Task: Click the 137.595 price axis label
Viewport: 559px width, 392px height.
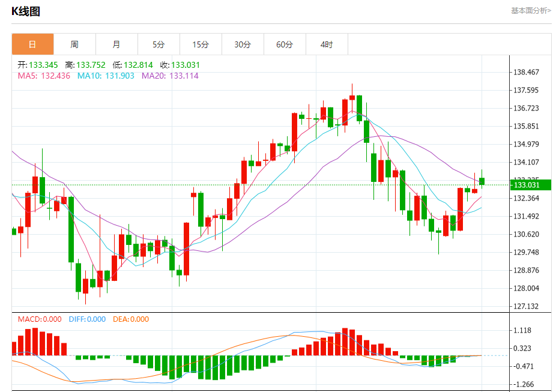Action: 526,90
